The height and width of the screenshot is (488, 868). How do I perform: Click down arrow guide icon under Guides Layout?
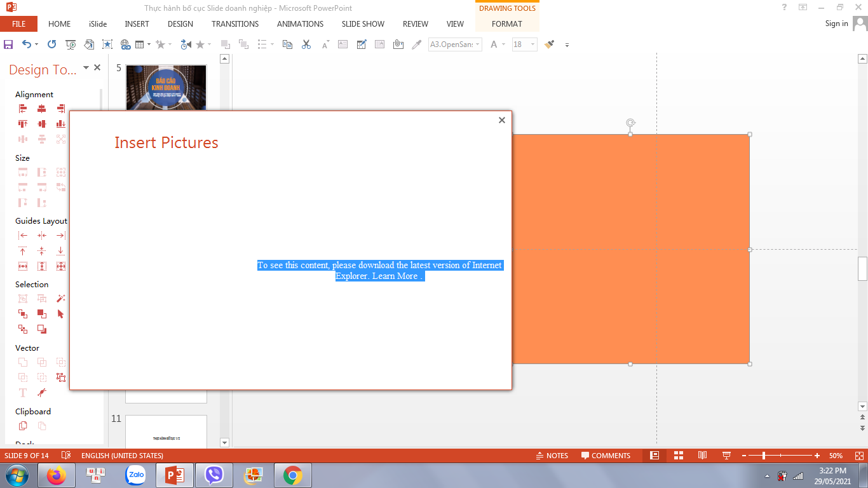click(x=61, y=251)
